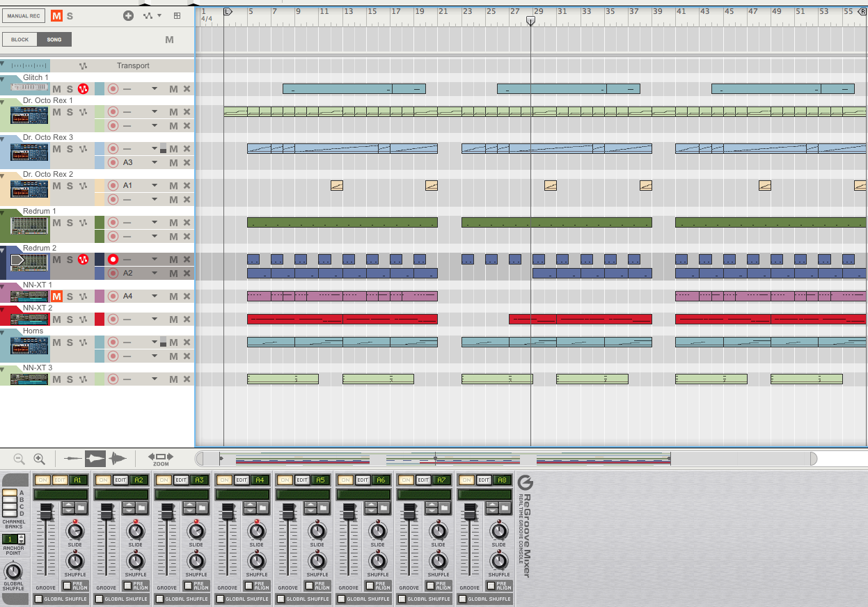Viewport: 868px width, 607px height.
Task: Open groove dropdown on NN-XT 1 A4 lane
Action: (x=155, y=296)
